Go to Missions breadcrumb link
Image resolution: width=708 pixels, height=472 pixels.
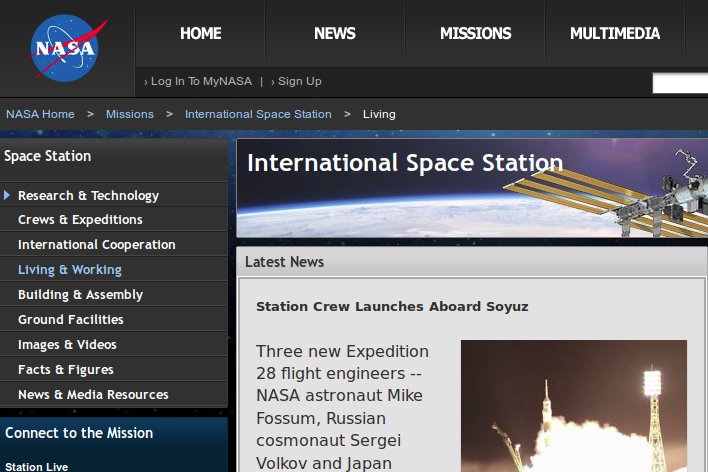coord(130,114)
